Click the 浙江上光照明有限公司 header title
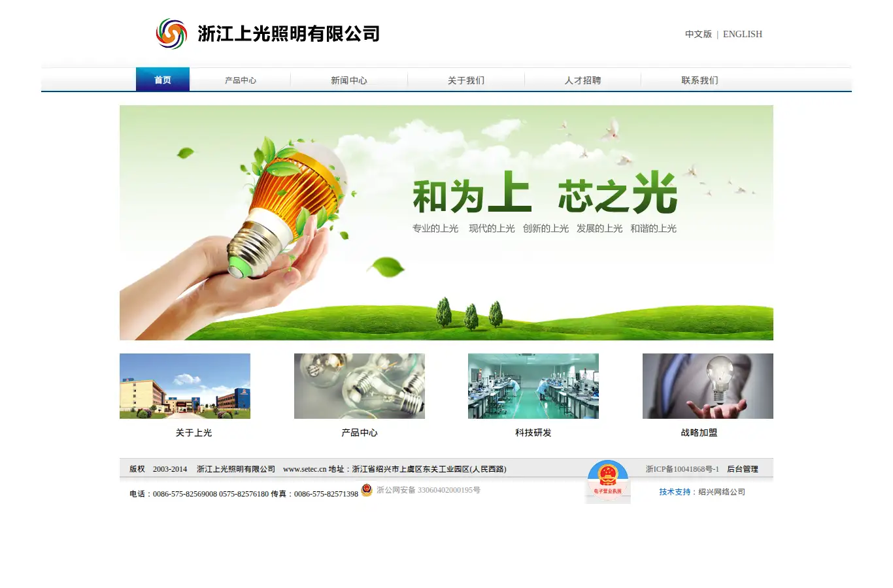 (x=289, y=33)
